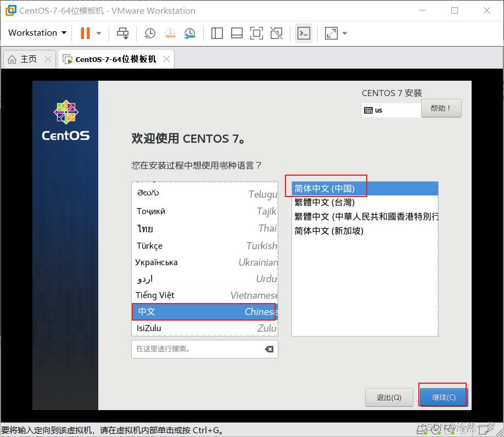Viewport: 504px width, 437px height.
Task: Choose 繁體中文 (台灣) locale
Action: tap(365, 203)
